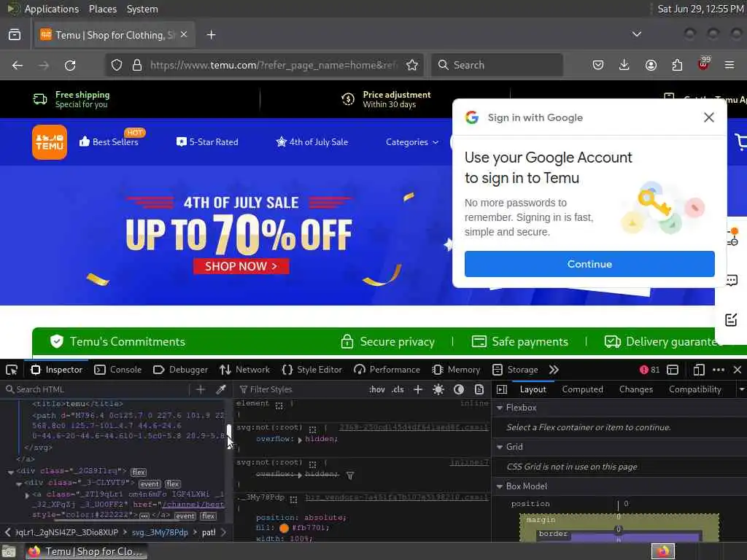
Task: Open the Places menu
Action: 102,9
